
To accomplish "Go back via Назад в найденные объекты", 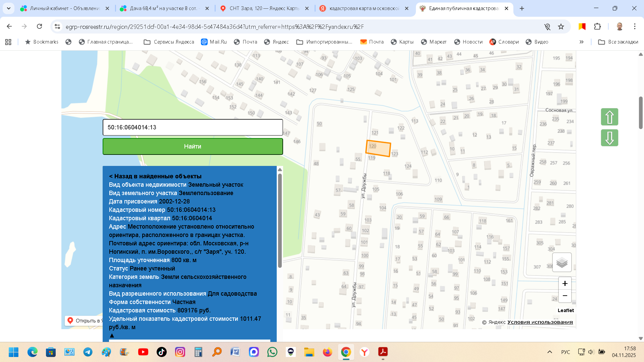I will [155, 176].
